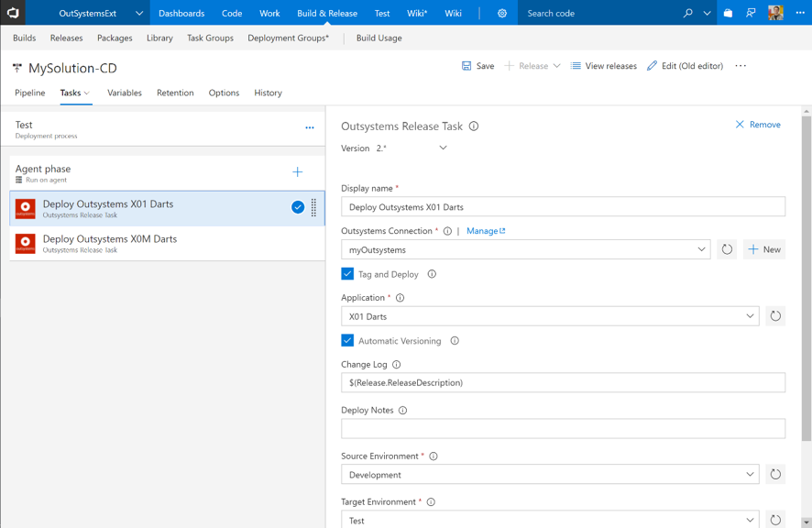
Task: Toggle the Tag and Deploy checkbox
Action: click(x=347, y=273)
